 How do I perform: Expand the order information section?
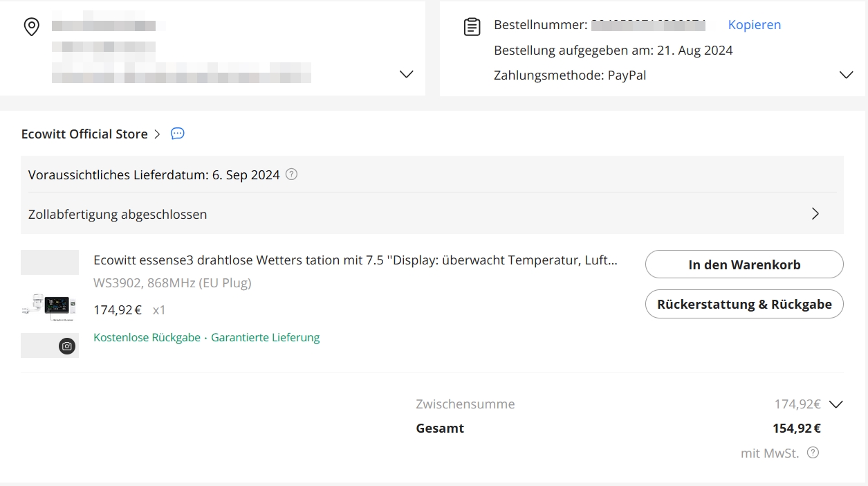click(x=846, y=75)
